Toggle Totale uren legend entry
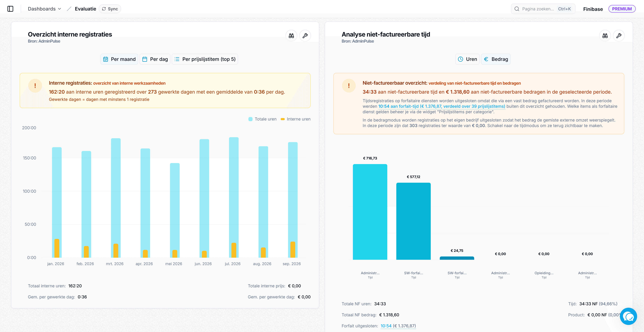 [263, 119]
